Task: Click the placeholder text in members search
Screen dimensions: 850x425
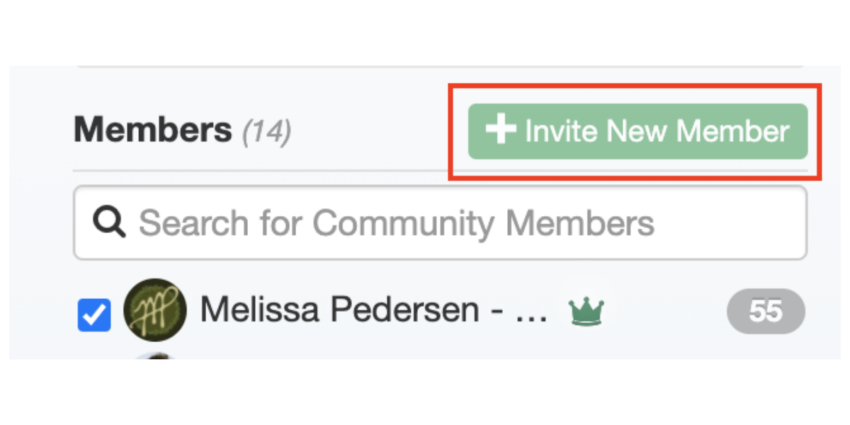Action: pos(396,222)
